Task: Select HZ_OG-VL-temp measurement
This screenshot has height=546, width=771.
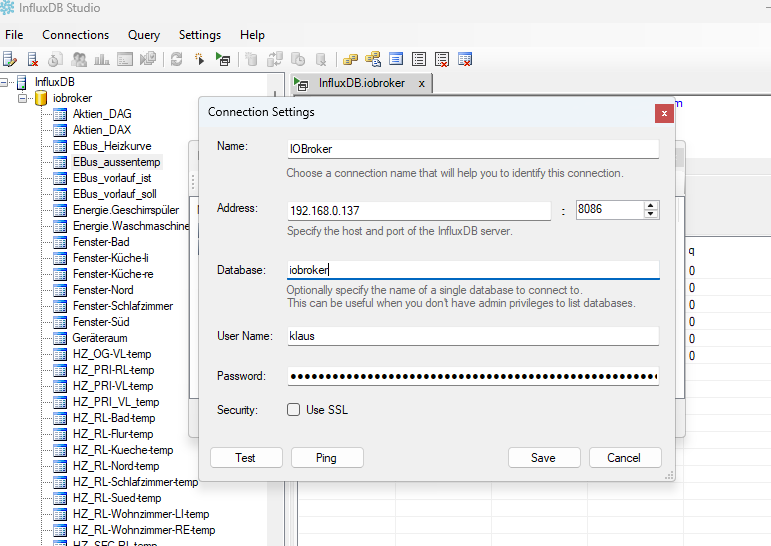Action: 112,354
